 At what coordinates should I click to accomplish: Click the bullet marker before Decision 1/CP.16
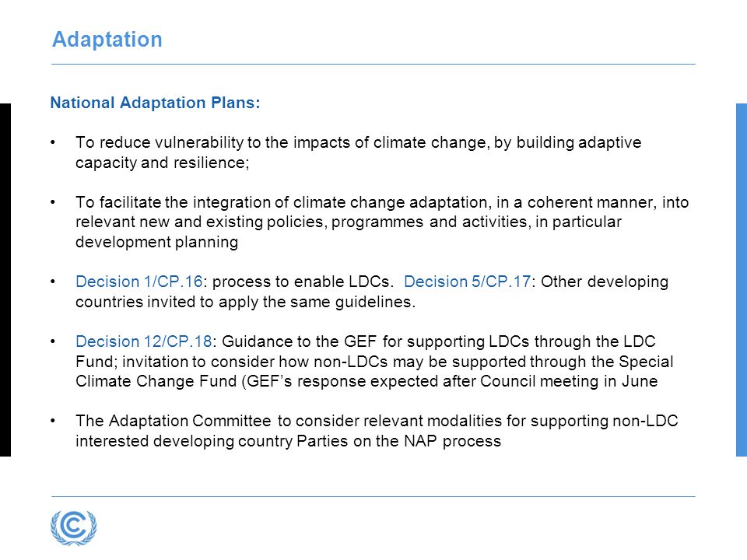(x=53, y=282)
